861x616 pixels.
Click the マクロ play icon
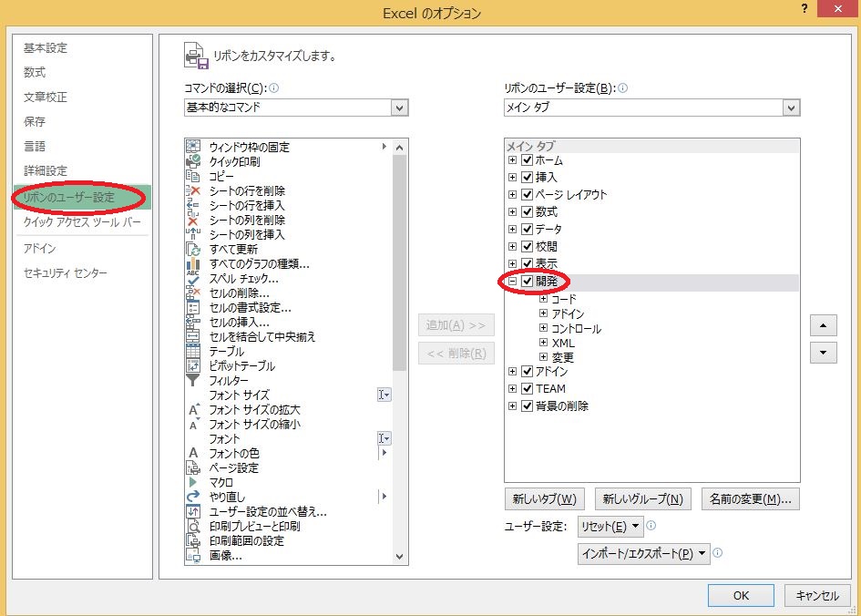coord(193,482)
